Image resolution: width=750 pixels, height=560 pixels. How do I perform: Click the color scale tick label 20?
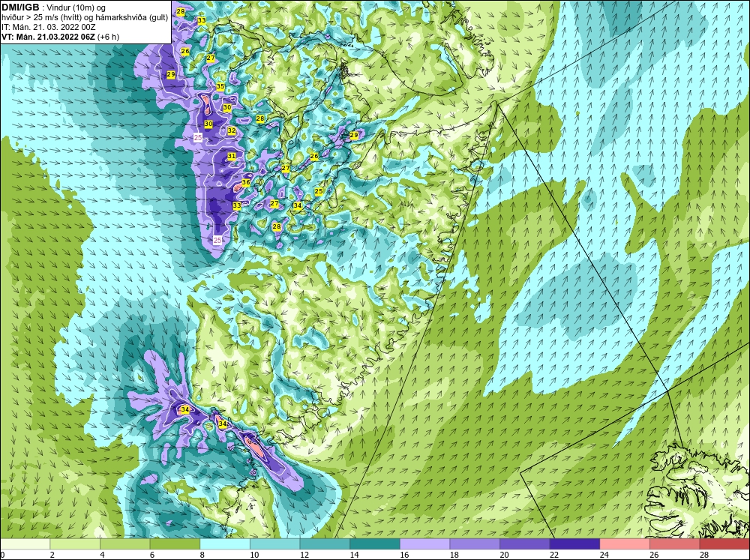pos(504,555)
